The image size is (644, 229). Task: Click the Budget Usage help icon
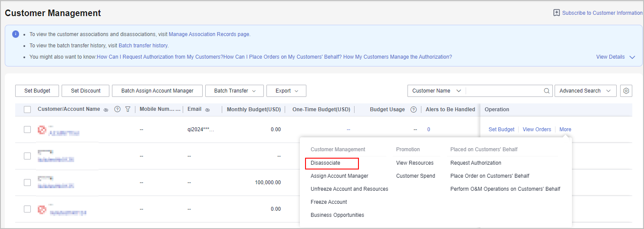point(414,110)
